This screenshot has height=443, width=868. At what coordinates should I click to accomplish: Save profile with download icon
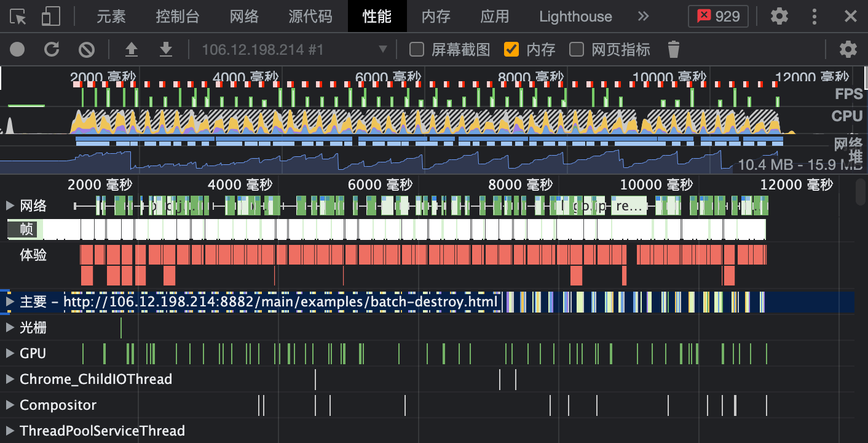pos(165,49)
